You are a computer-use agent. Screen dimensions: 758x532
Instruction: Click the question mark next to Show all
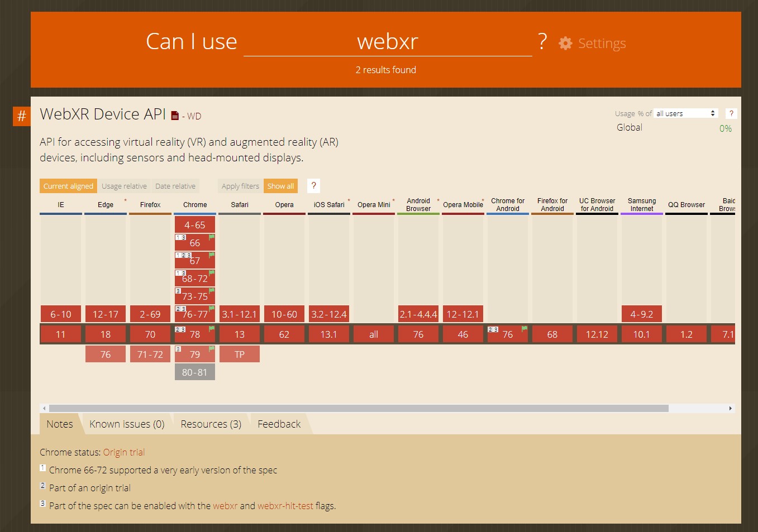click(313, 186)
